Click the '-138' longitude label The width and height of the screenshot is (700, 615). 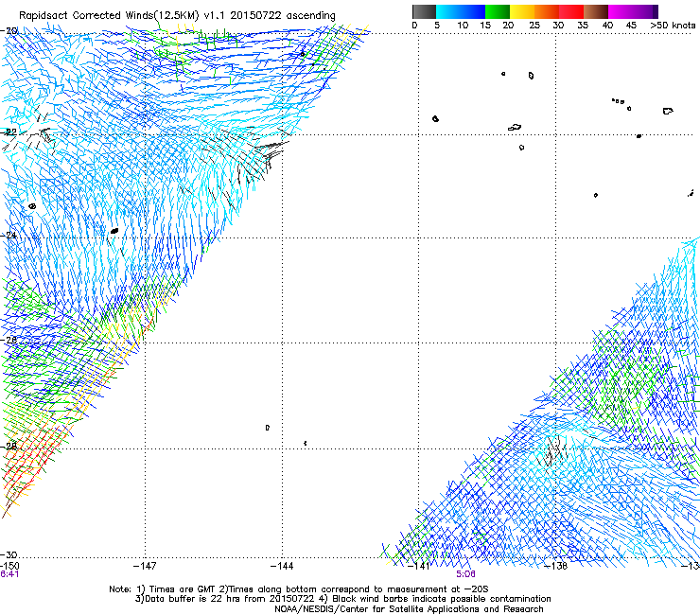pos(556,566)
